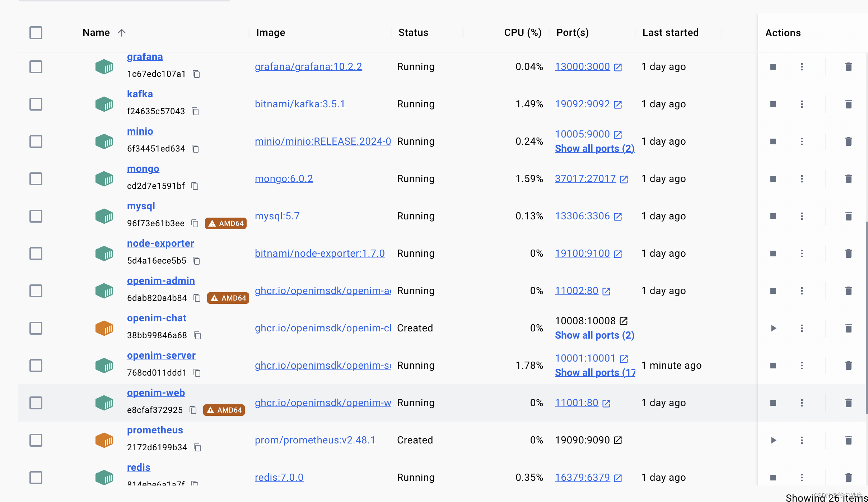Expand Show all ports for minio
This screenshot has height=502, width=868.
[x=594, y=149]
